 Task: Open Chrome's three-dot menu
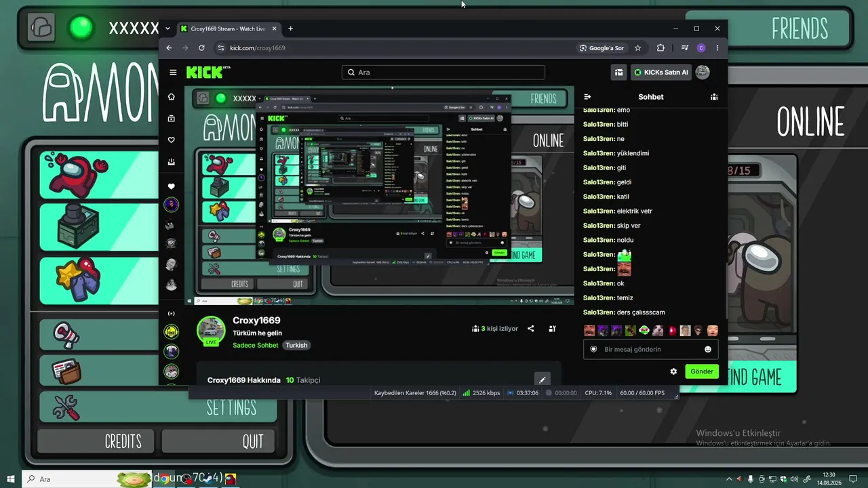coord(717,48)
